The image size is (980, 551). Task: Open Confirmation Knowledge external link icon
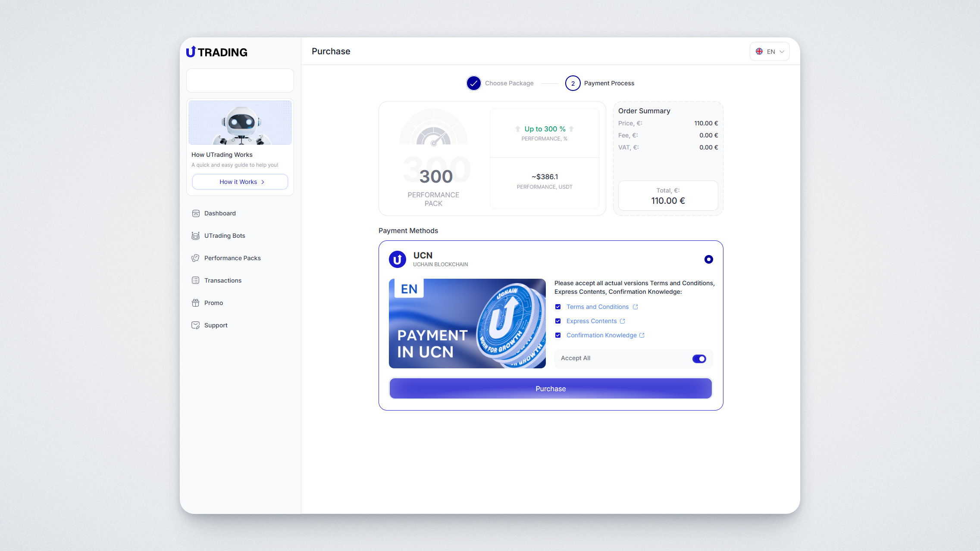[642, 335]
